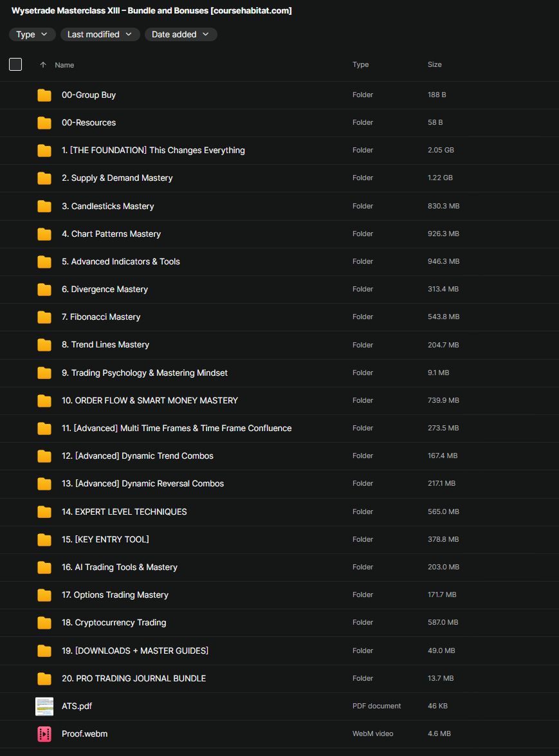This screenshot has width=559, height=756.
Task: Open the Proof.webm file name
Action: coord(84,734)
